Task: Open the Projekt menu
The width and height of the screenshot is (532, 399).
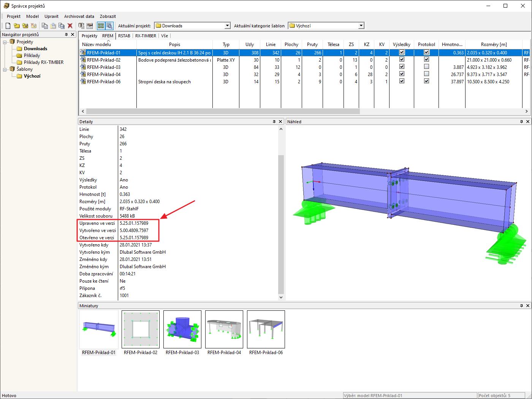Action: pyautogui.click(x=14, y=16)
